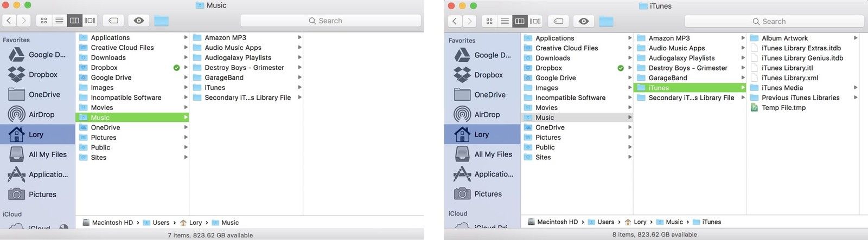This screenshot has width=868, height=240.
Task: Switch Music window to list view
Action: pyautogui.click(x=59, y=21)
